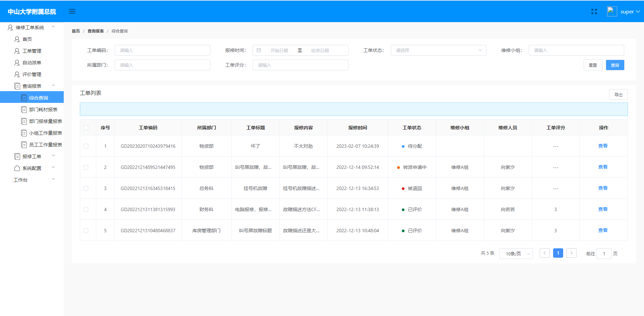Click the 查询报表 document icon

17,86
